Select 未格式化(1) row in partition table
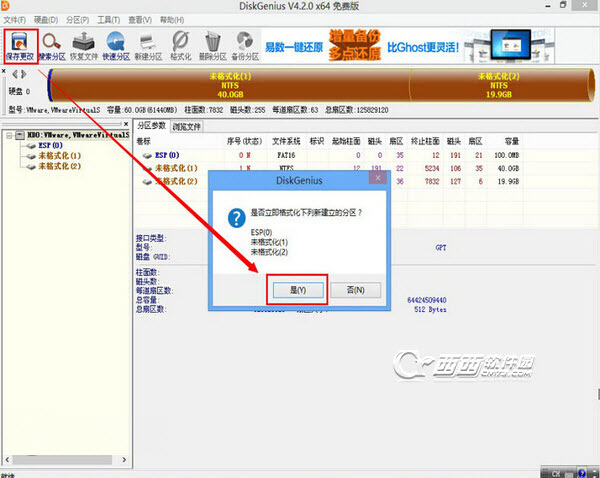 [x=329, y=168]
